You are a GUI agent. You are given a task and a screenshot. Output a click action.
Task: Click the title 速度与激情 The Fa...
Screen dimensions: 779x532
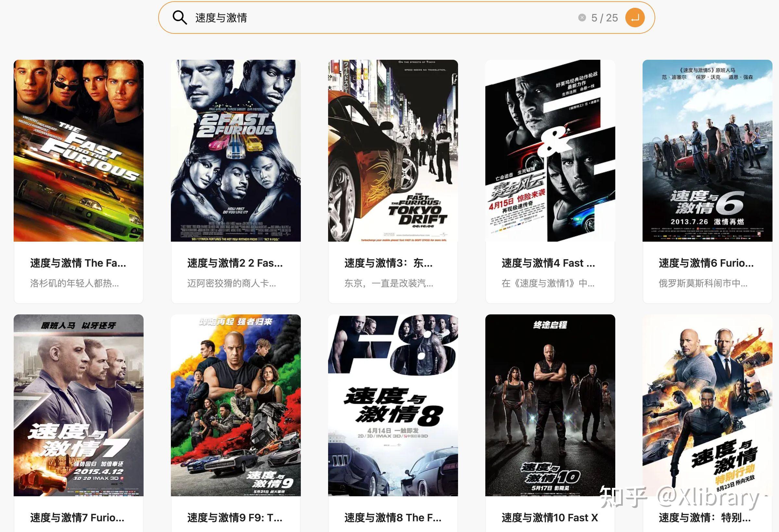point(78,263)
